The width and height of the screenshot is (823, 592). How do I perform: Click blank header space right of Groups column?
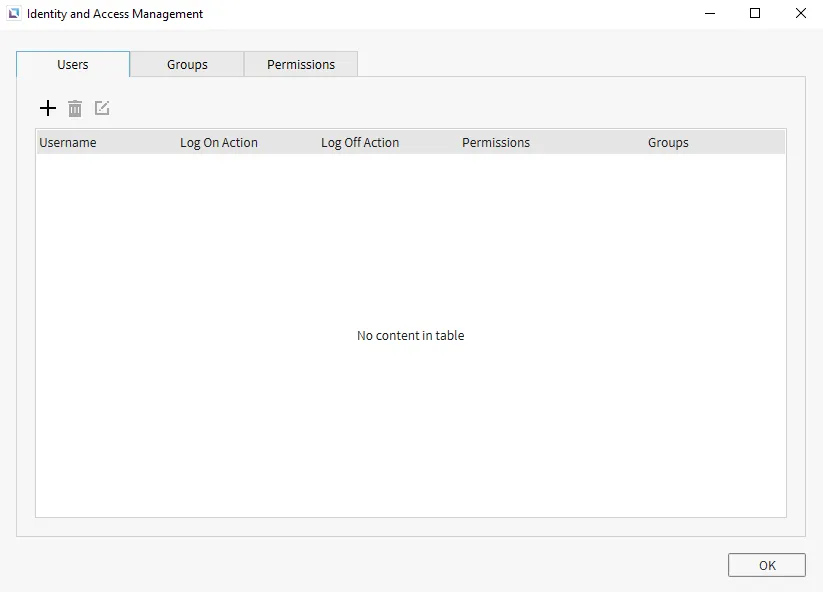(750, 142)
